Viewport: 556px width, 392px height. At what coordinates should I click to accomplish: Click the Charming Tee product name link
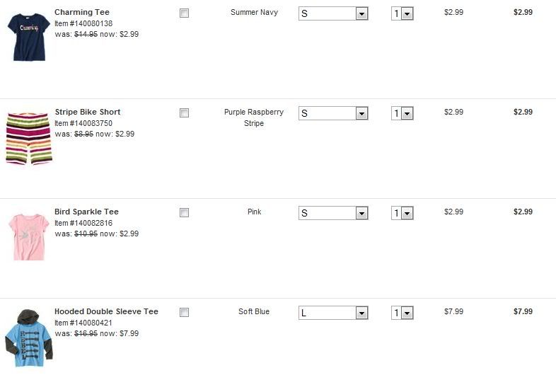click(x=82, y=12)
